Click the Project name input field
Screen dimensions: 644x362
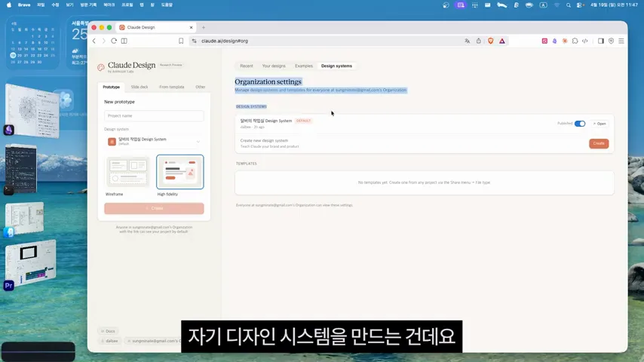pyautogui.click(x=154, y=116)
